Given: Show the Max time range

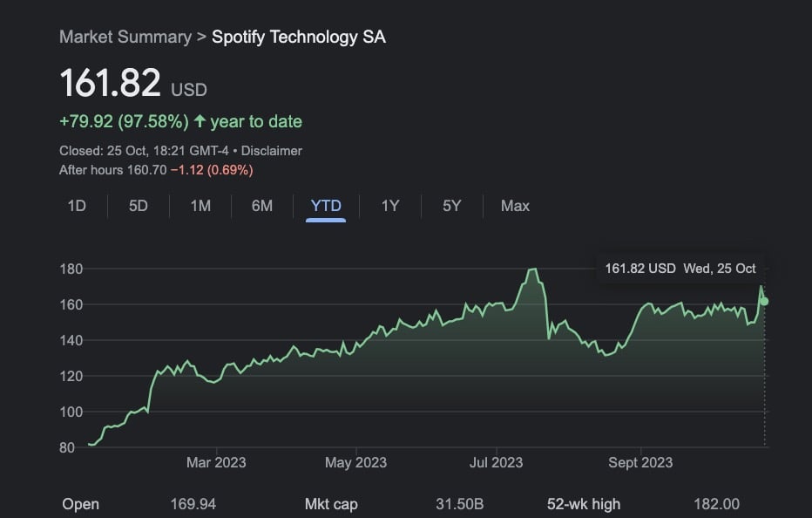Looking at the screenshot, I should 515,206.
